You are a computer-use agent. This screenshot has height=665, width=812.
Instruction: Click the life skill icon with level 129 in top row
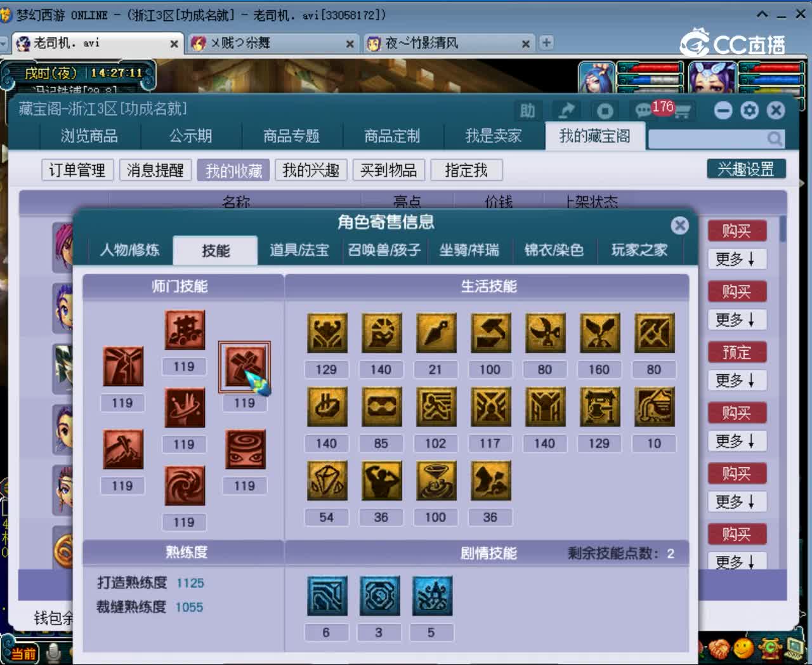(x=327, y=333)
